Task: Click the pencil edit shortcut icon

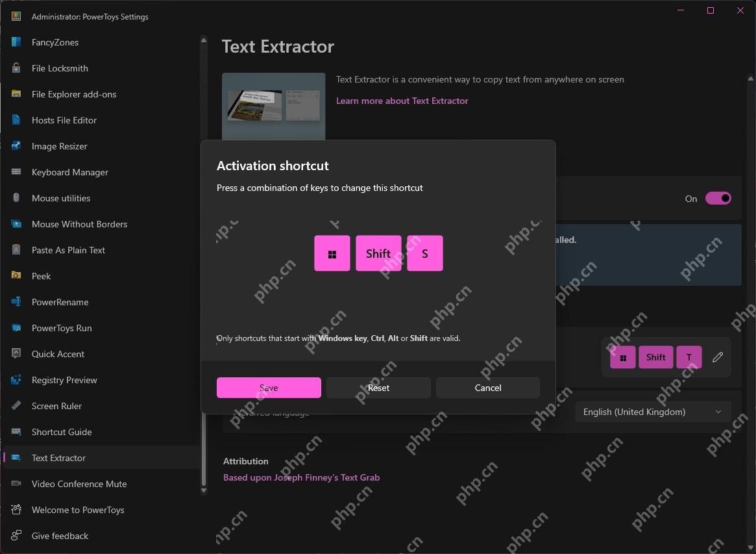Action: click(x=718, y=357)
